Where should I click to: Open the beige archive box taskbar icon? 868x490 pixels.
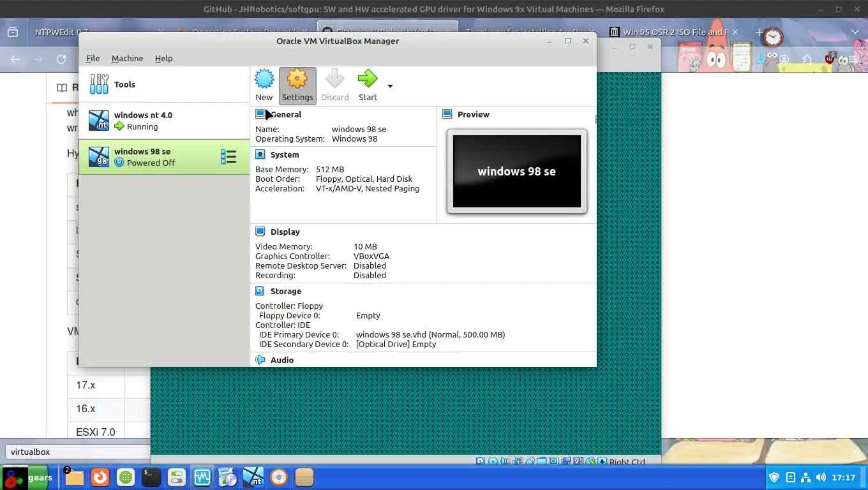pyautogui.click(x=304, y=477)
